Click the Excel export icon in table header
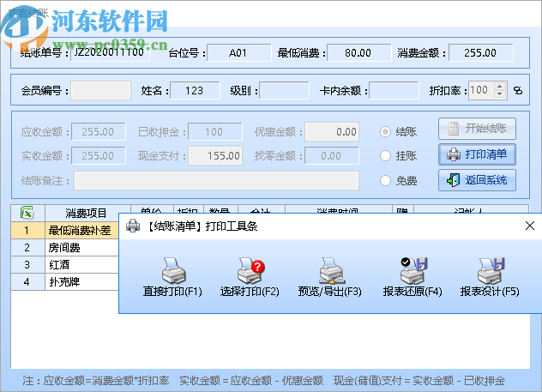Viewport: 542px width, 392px height. coord(27,212)
